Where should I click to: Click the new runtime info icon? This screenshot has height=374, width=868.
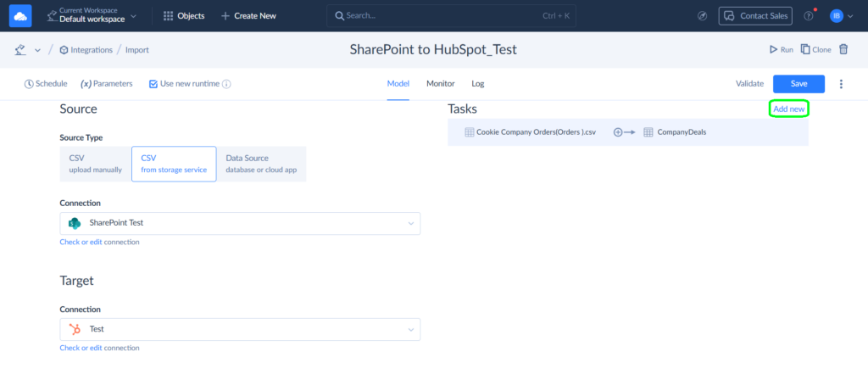[226, 84]
